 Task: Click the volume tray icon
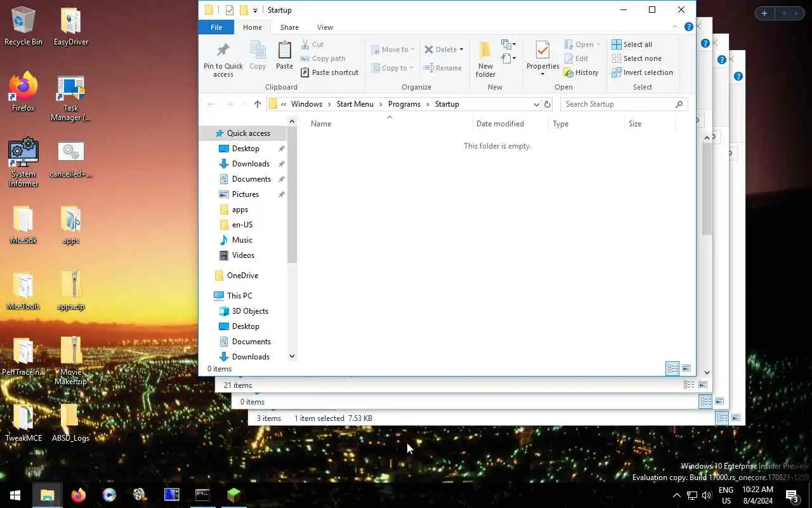click(x=706, y=495)
